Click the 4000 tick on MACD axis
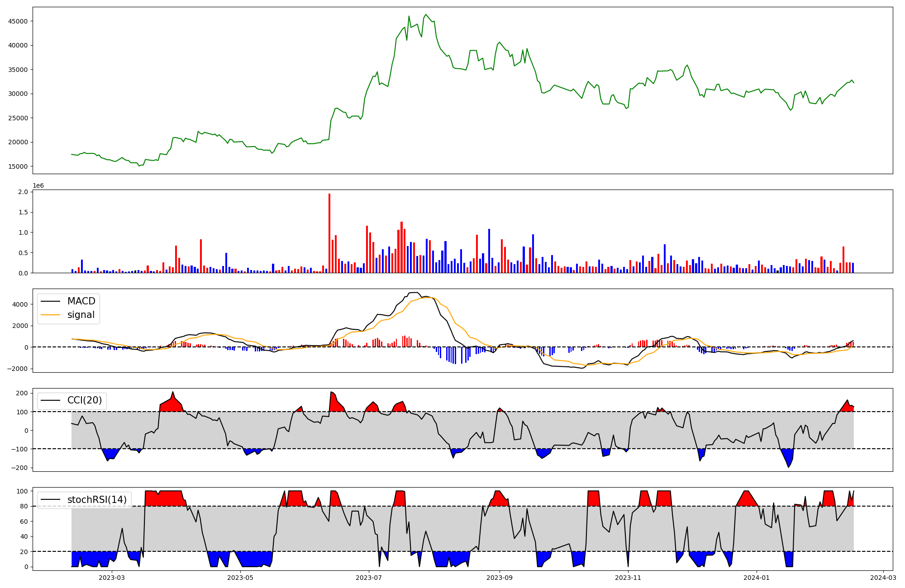 [x=21, y=304]
